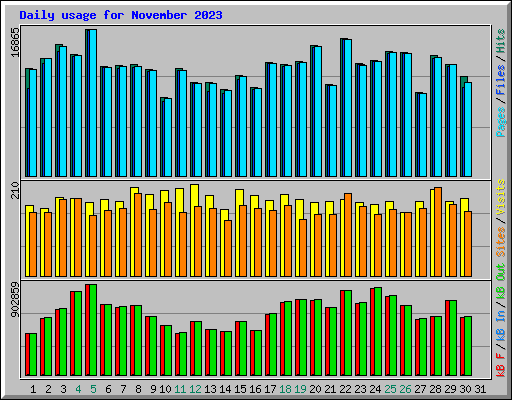Click the cyan hits bar for day 30
The width and height of the screenshot is (512, 400).
click(468, 130)
